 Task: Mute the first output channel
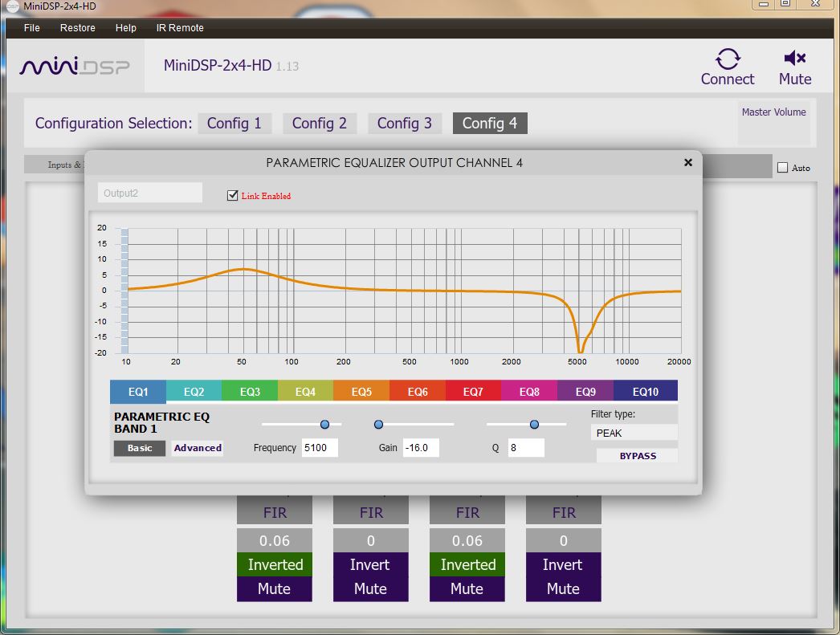click(x=275, y=589)
